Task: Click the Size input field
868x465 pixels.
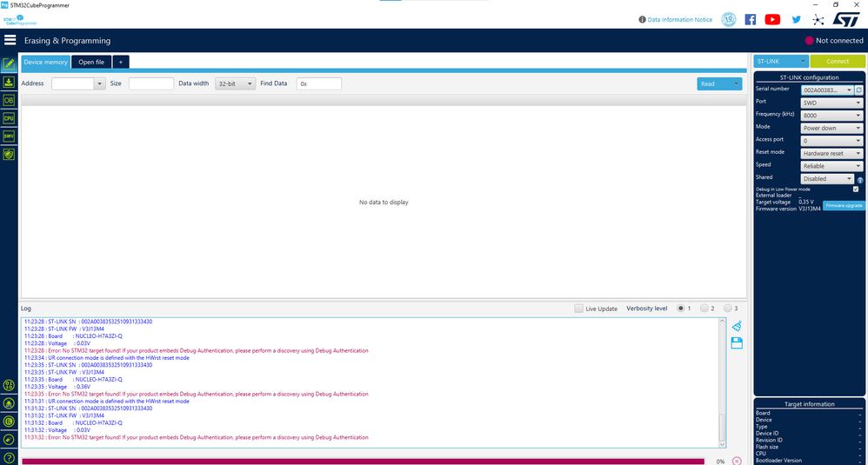Action: tap(151, 83)
